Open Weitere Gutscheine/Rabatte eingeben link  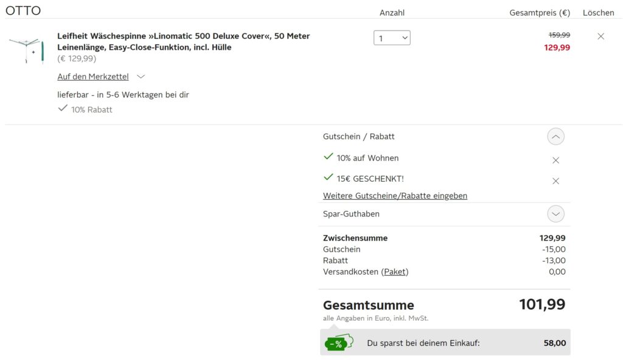click(395, 196)
